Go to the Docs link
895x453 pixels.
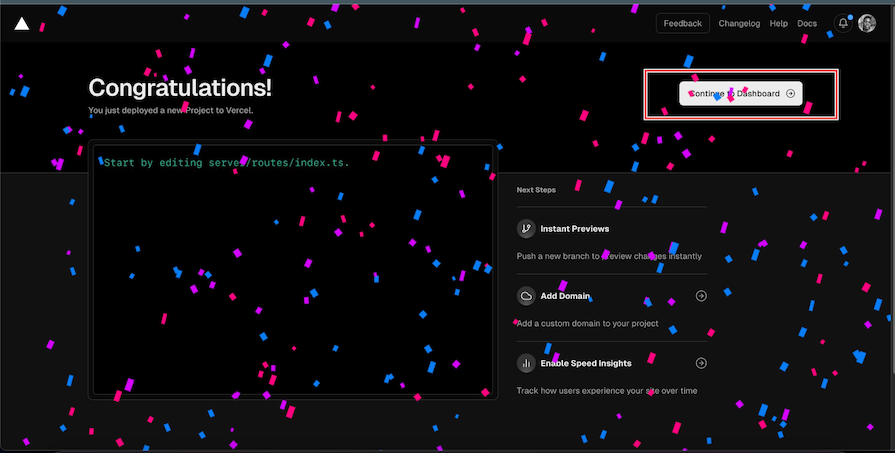click(x=807, y=23)
